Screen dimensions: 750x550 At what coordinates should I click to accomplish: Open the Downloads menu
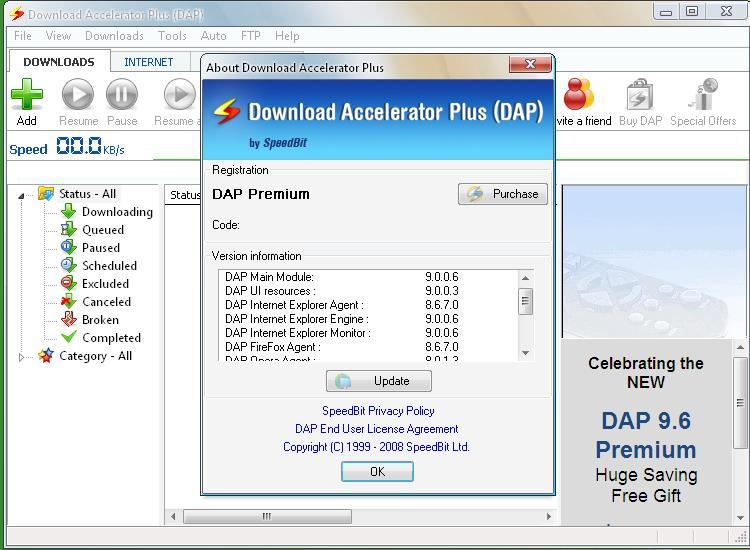[114, 36]
